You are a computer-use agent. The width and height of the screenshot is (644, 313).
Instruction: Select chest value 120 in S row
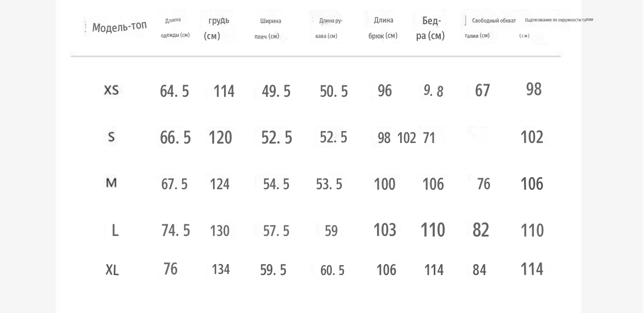220,138
